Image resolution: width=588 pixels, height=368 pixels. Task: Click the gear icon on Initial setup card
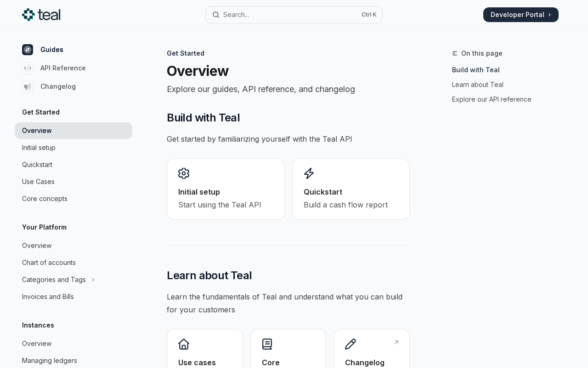[x=184, y=173]
